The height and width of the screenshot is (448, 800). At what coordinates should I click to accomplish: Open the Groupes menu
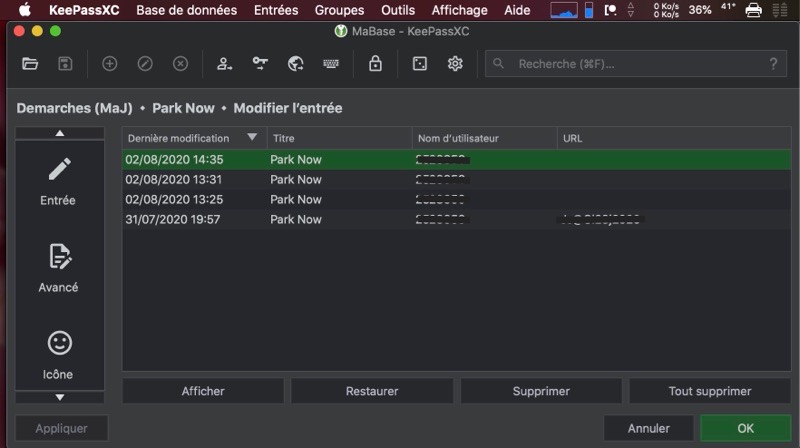(x=339, y=10)
